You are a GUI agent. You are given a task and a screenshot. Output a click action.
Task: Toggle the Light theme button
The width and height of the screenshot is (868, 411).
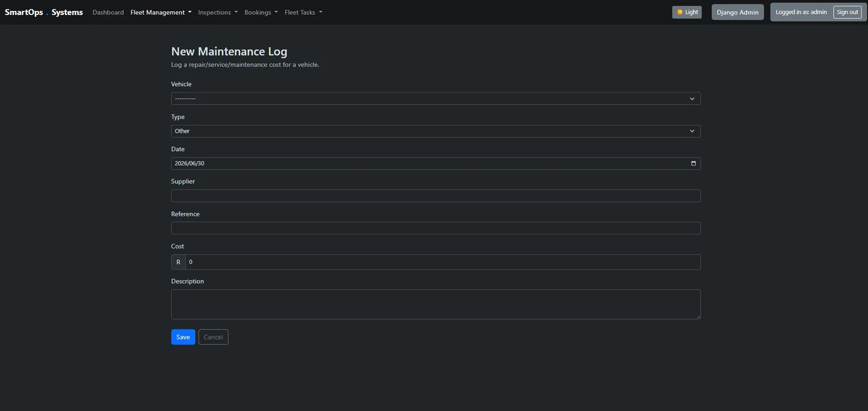pyautogui.click(x=687, y=12)
